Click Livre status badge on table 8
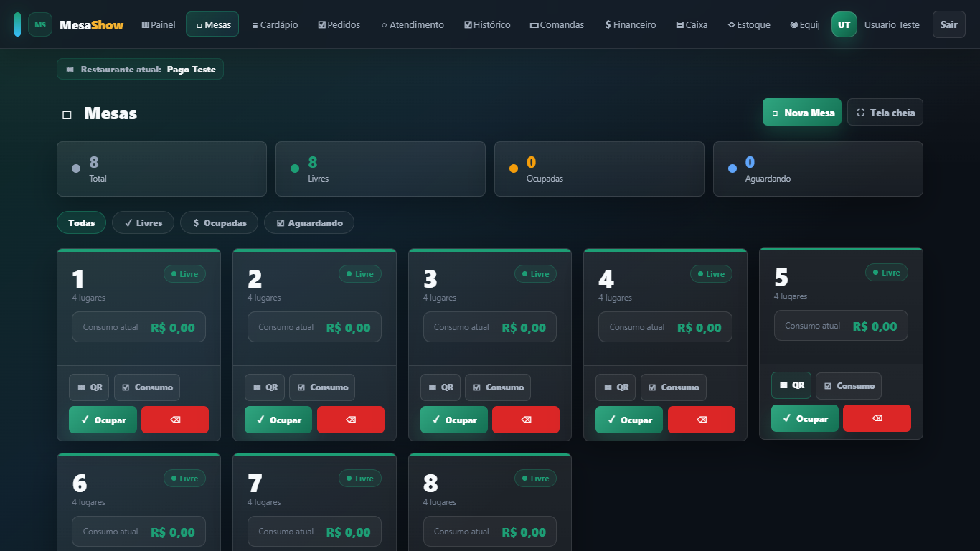 (x=535, y=479)
